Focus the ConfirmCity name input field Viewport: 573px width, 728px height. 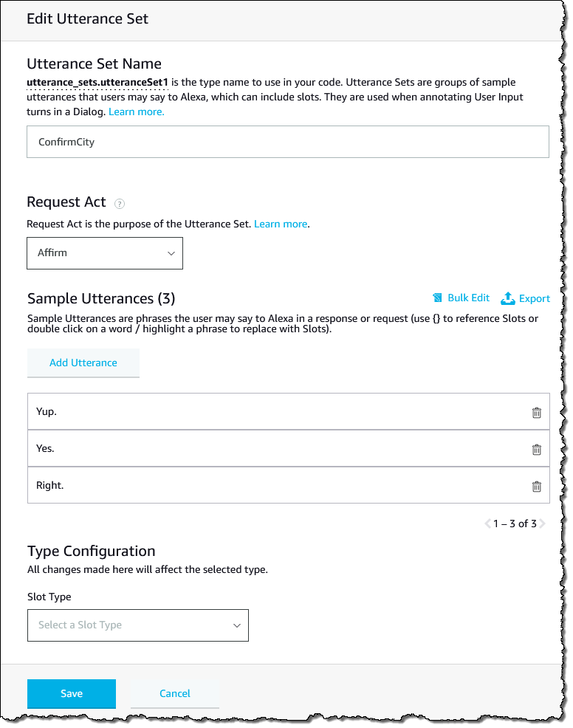pyautogui.click(x=288, y=142)
